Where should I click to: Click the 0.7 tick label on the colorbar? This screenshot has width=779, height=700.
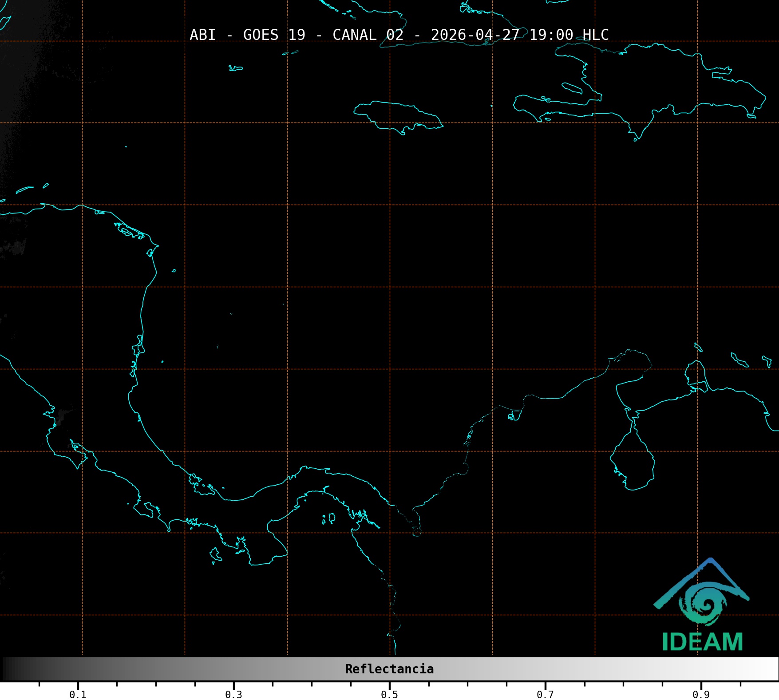[545, 695]
